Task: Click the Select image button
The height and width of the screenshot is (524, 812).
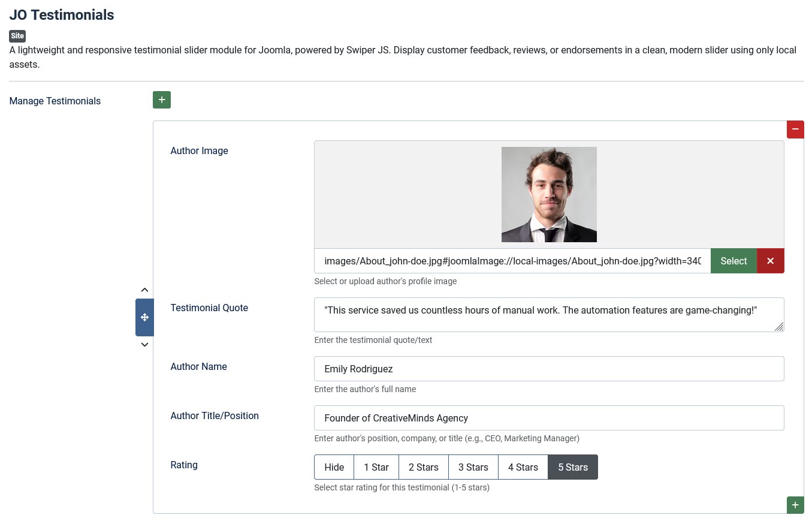Action: 733,261
